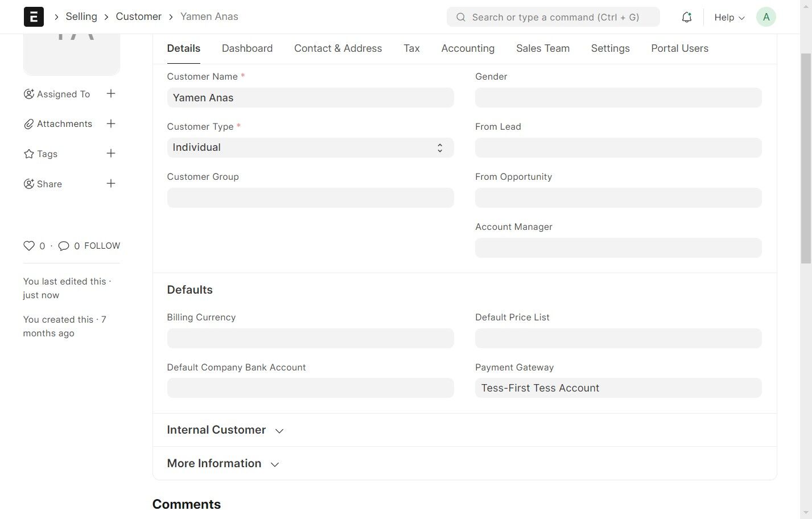Open the Help dropdown menu
The width and height of the screenshot is (812, 519).
click(729, 18)
